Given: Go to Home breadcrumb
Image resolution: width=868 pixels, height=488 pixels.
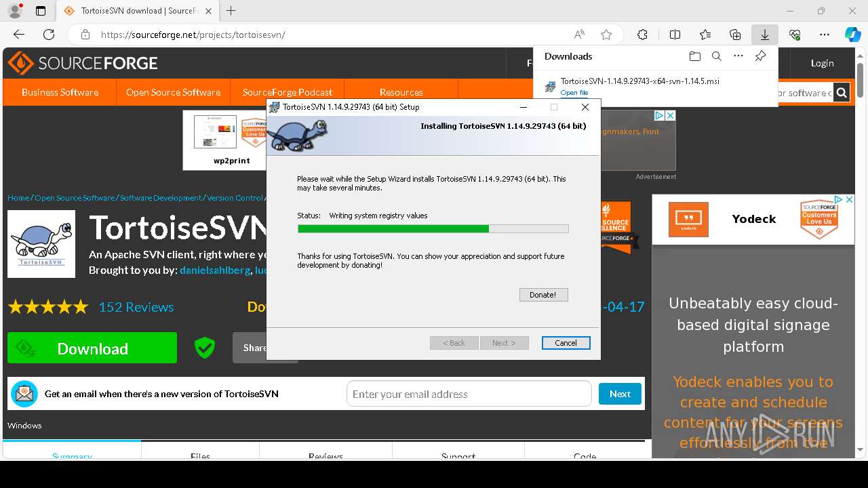Looking at the screenshot, I should coord(18,198).
